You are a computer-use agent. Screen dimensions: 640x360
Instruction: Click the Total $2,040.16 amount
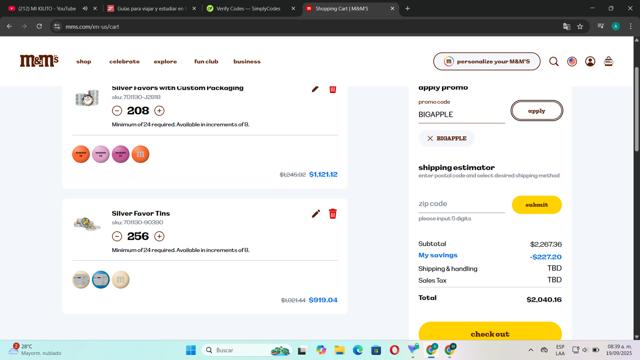[544, 299]
